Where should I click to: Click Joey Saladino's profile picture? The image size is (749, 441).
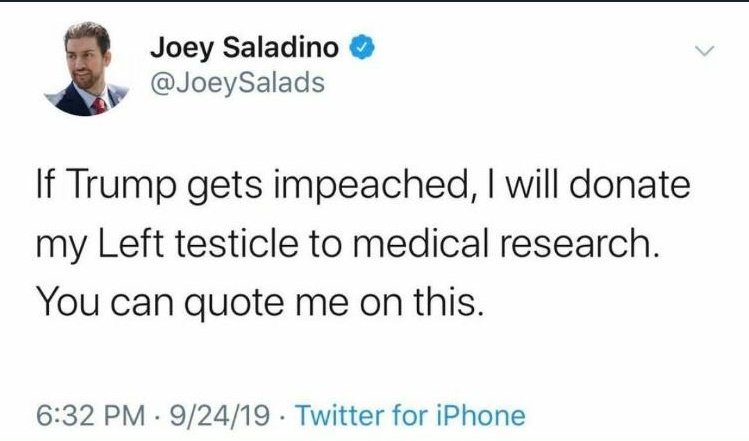point(89,69)
